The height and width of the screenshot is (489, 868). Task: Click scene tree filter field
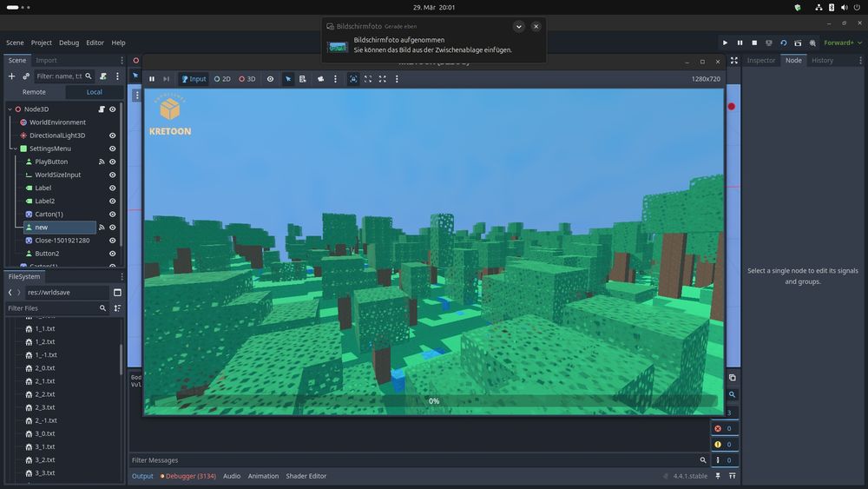(63, 76)
